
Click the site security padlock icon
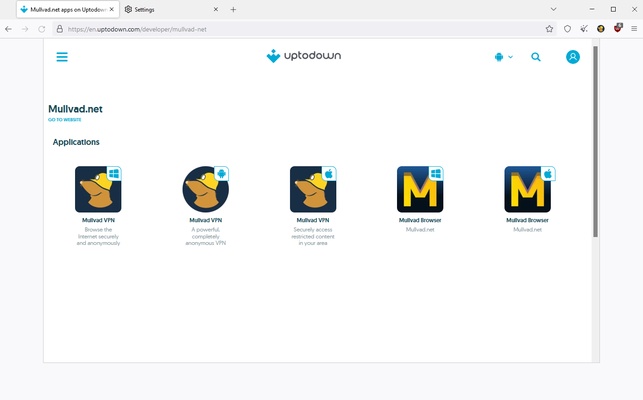tap(59, 29)
